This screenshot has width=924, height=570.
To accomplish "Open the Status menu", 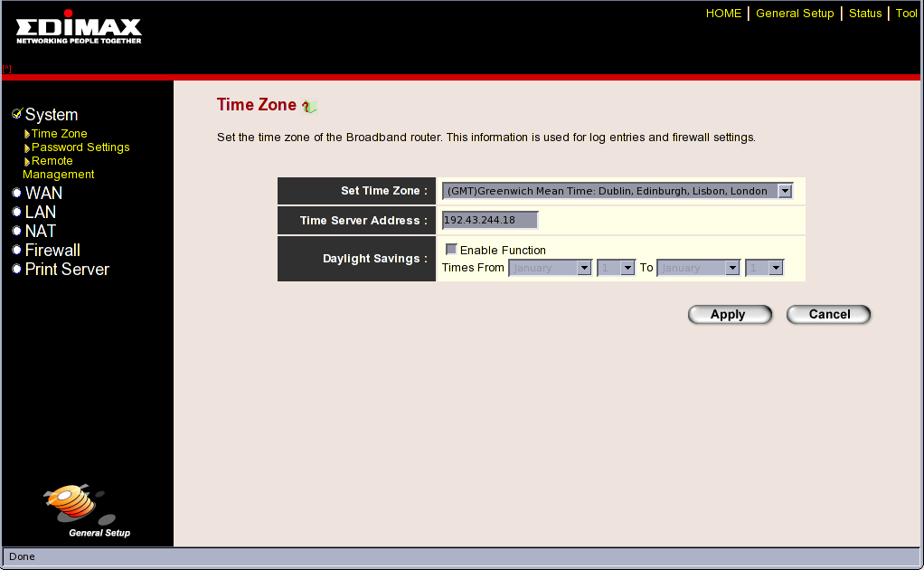I will pyautogui.click(x=865, y=13).
